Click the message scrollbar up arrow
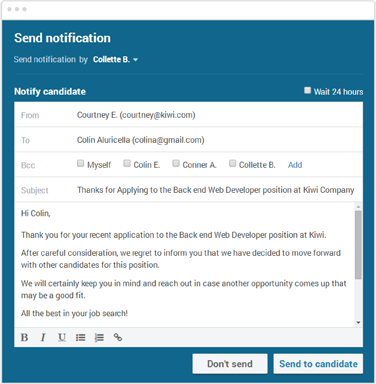This screenshot has height=384, width=376. 358,207
